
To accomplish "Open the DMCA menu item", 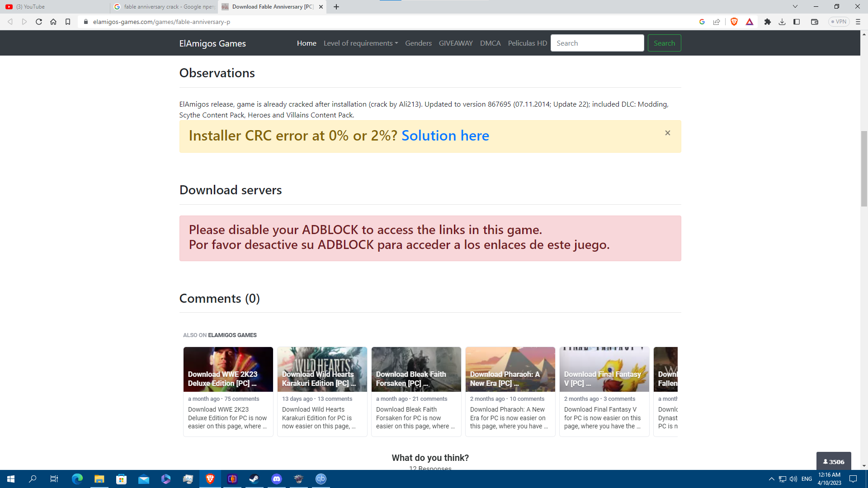I will [x=490, y=43].
